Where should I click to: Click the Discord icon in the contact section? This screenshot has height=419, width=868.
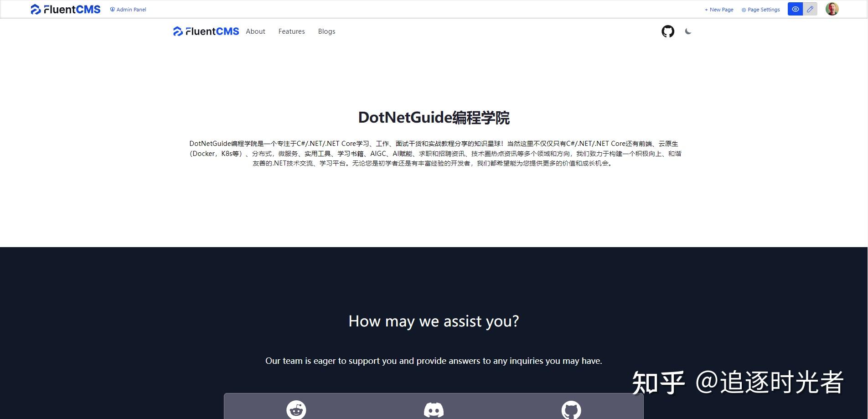[434, 409]
